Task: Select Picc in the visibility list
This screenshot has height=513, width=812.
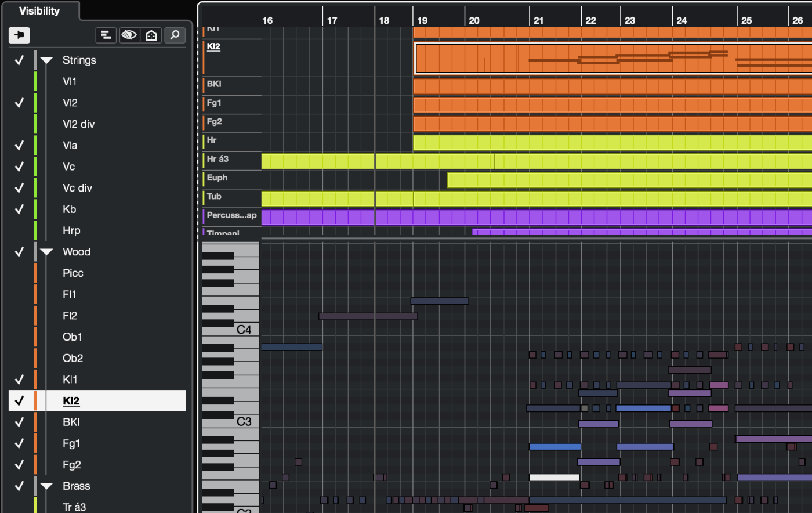Action: pos(73,273)
